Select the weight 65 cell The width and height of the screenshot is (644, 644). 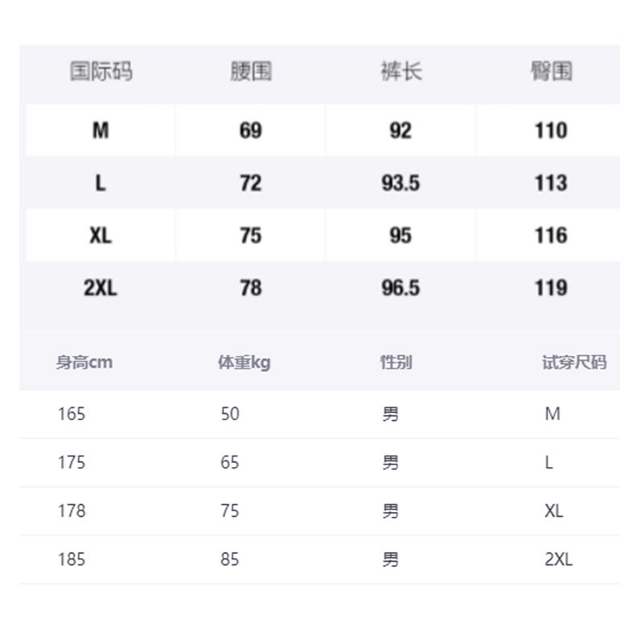point(230,463)
